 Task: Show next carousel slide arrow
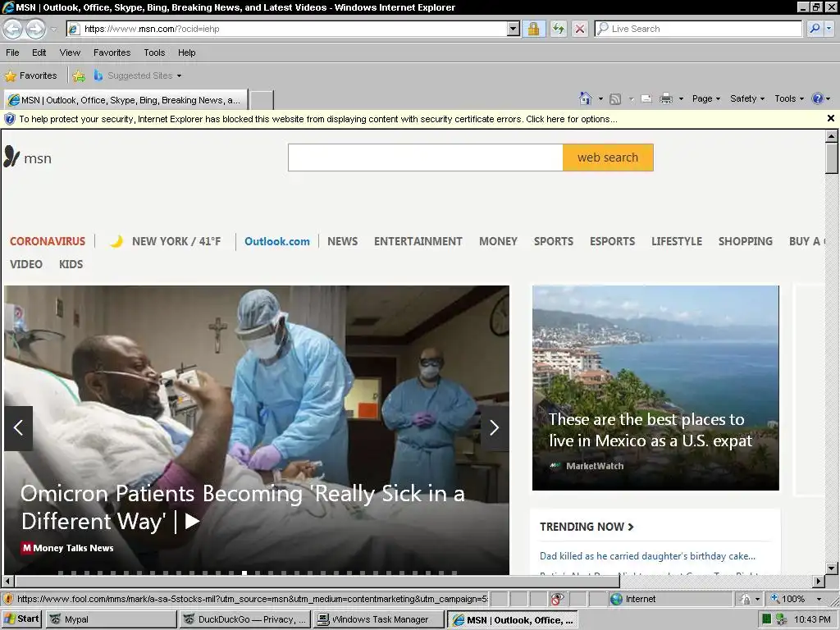point(494,427)
